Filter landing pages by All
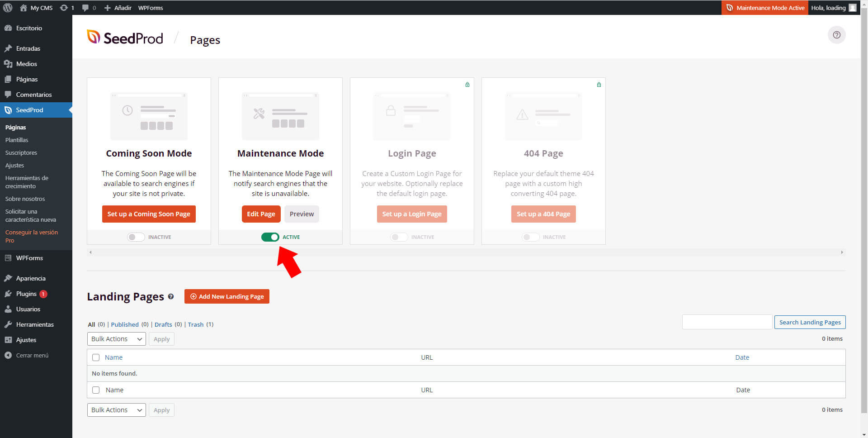 click(x=91, y=324)
